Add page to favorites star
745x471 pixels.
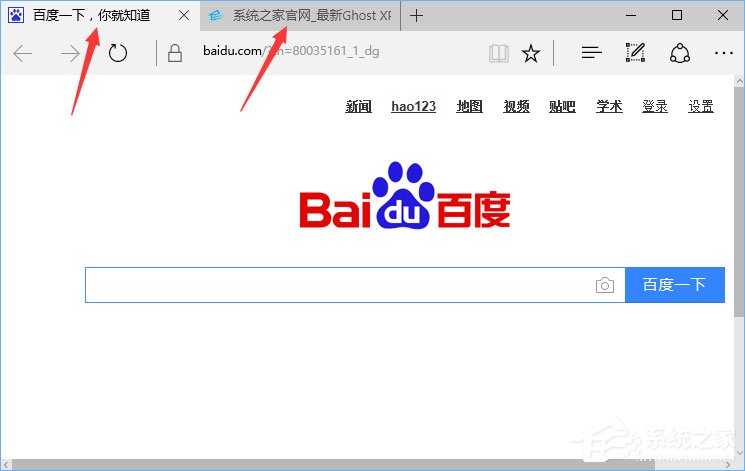tap(531, 54)
